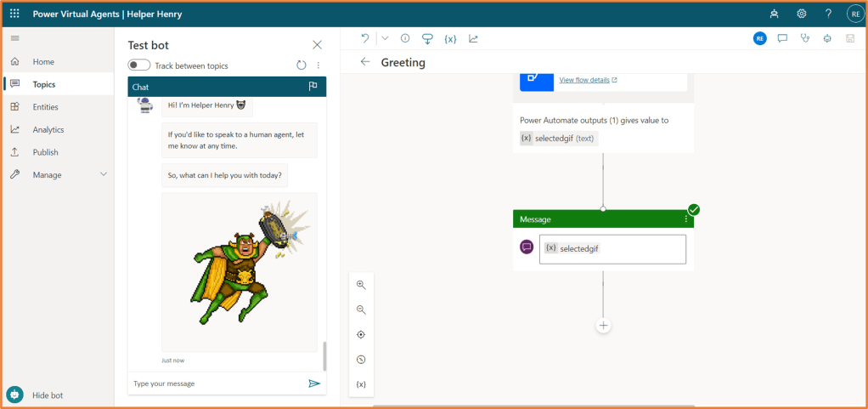Click the undo arrow in canvas toolbar
Viewport: 868px width, 409px height.
tap(365, 38)
